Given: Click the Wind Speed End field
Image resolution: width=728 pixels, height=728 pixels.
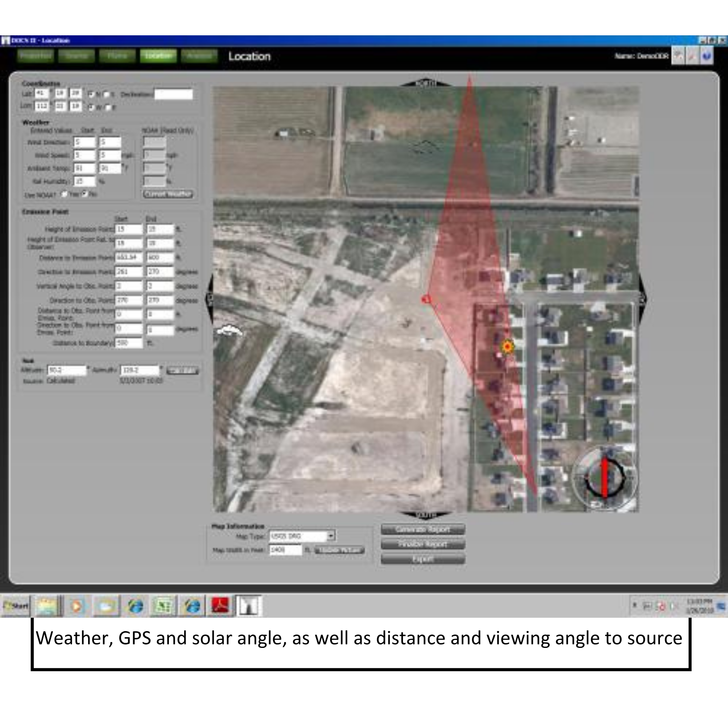Looking at the screenshot, I should 110,155.
